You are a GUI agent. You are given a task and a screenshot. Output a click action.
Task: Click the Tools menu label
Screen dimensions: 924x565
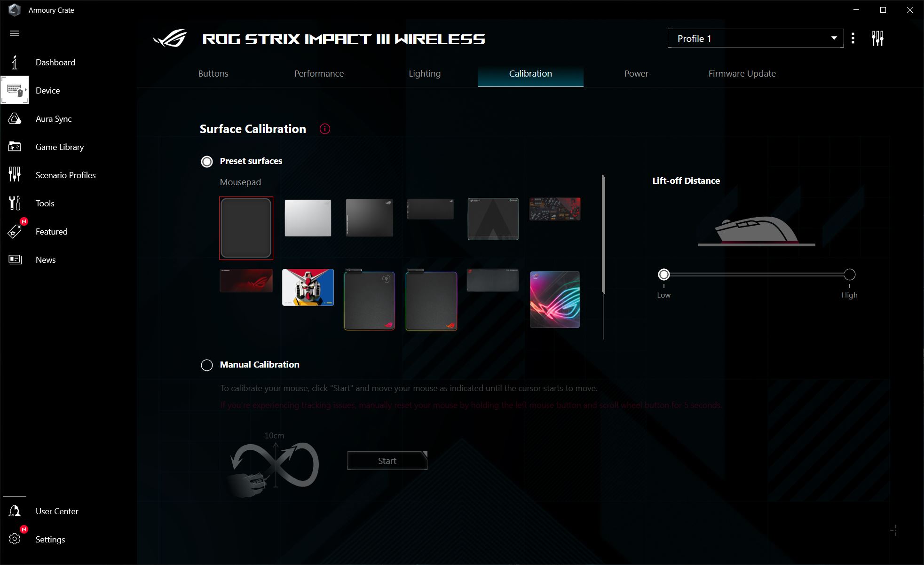(45, 204)
